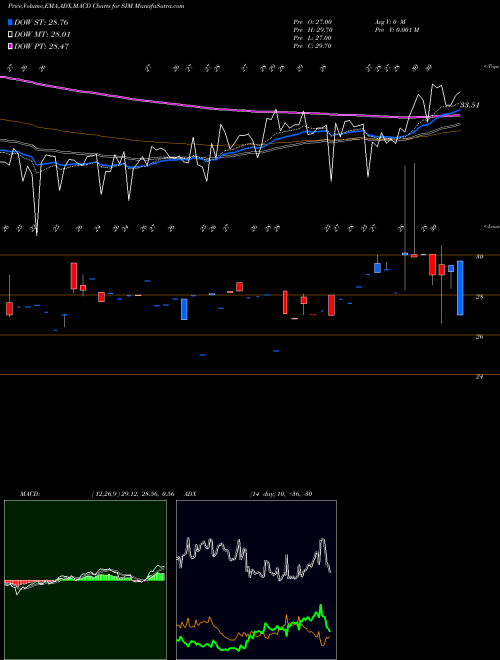Image resolution: width=500 pixels, height=660 pixels.
Task: Click the 'Avg V: 0 M' value
Action: tap(389, 22)
